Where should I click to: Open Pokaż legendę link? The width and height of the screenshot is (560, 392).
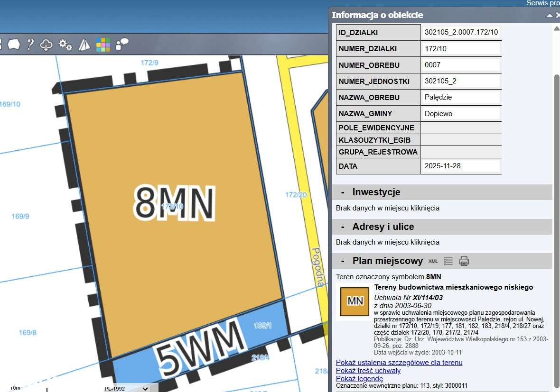pyautogui.click(x=359, y=378)
